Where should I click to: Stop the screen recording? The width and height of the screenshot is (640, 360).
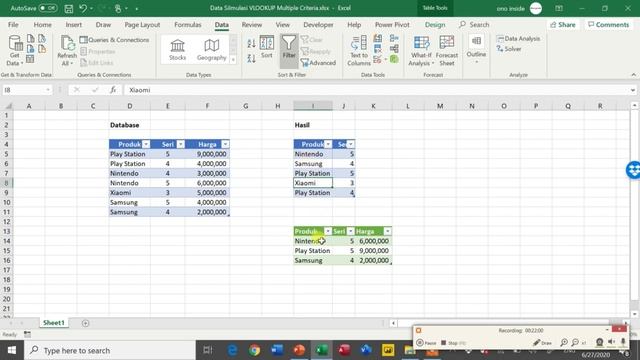[x=453, y=343]
